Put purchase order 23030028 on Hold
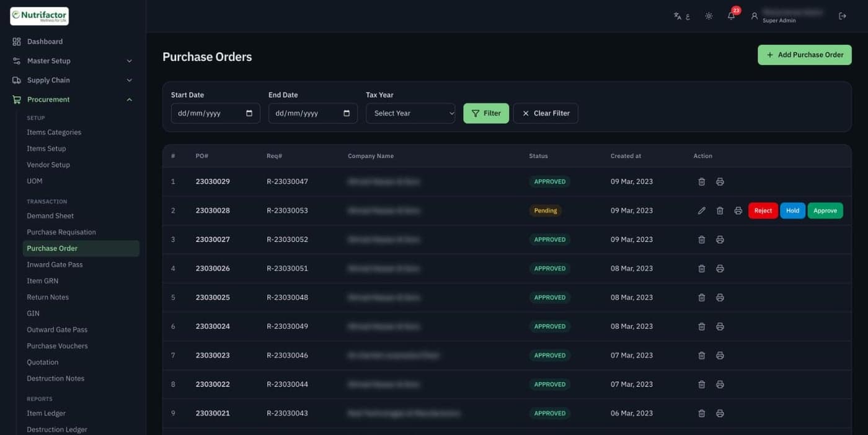This screenshot has height=435, width=868. click(x=792, y=211)
